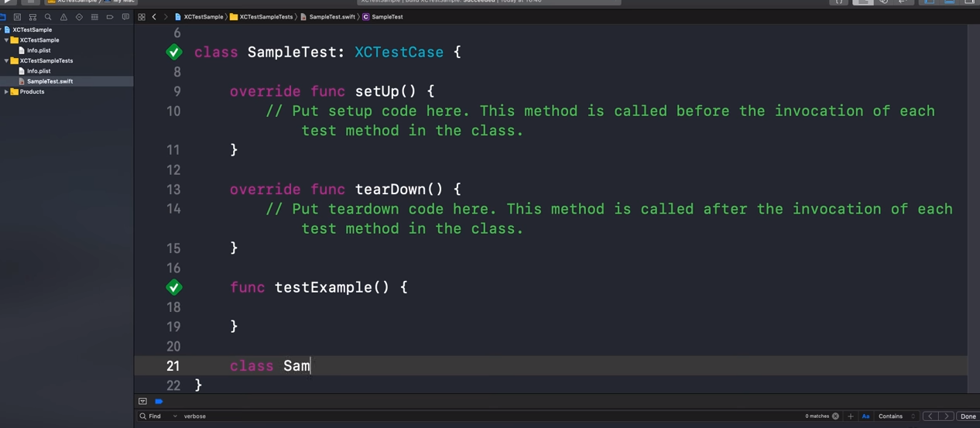Screen dimensions: 980x428
Task: Go back in editor history
Action: (x=154, y=16)
